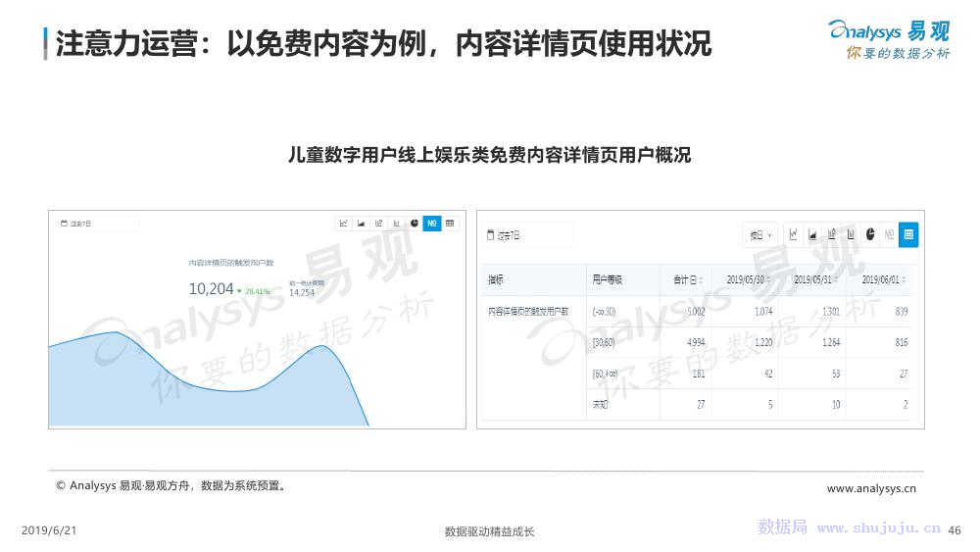
Task: Click the highlighted table view icon in right panel
Action: (908, 234)
